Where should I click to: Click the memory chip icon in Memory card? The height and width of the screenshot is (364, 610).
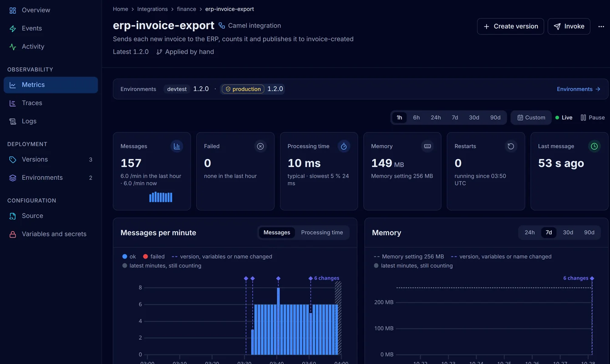coord(427,146)
